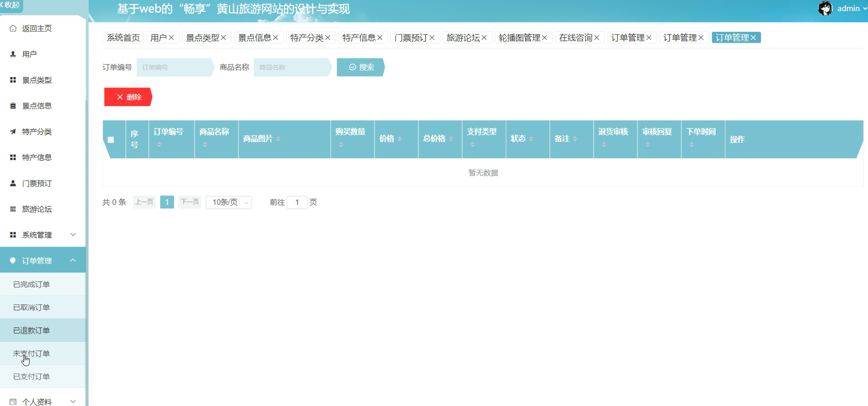Click the card icon beside 个人资料
Screen dimensions: 868x406
point(13,402)
